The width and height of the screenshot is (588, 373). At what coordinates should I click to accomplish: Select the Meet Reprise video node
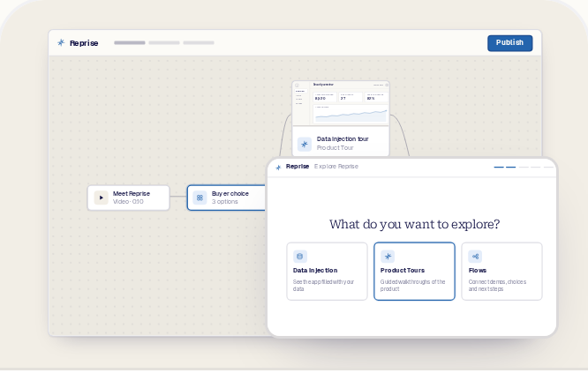click(x=129, y=198)
